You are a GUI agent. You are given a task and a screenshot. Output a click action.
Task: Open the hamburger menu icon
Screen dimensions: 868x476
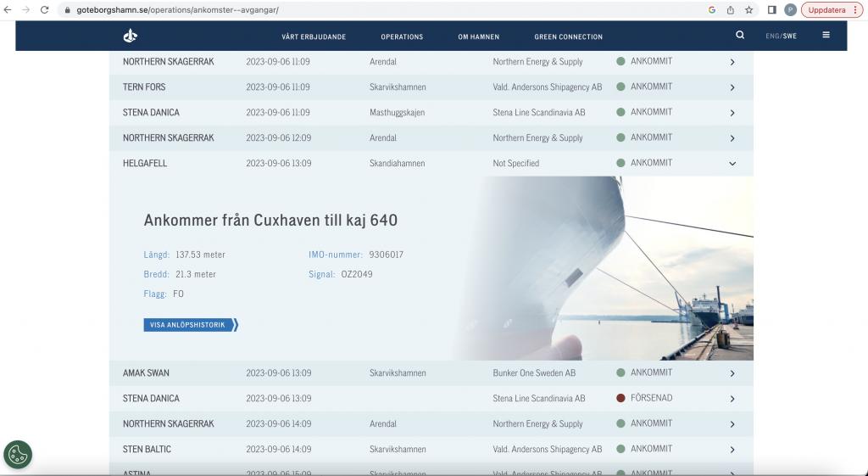826,36
